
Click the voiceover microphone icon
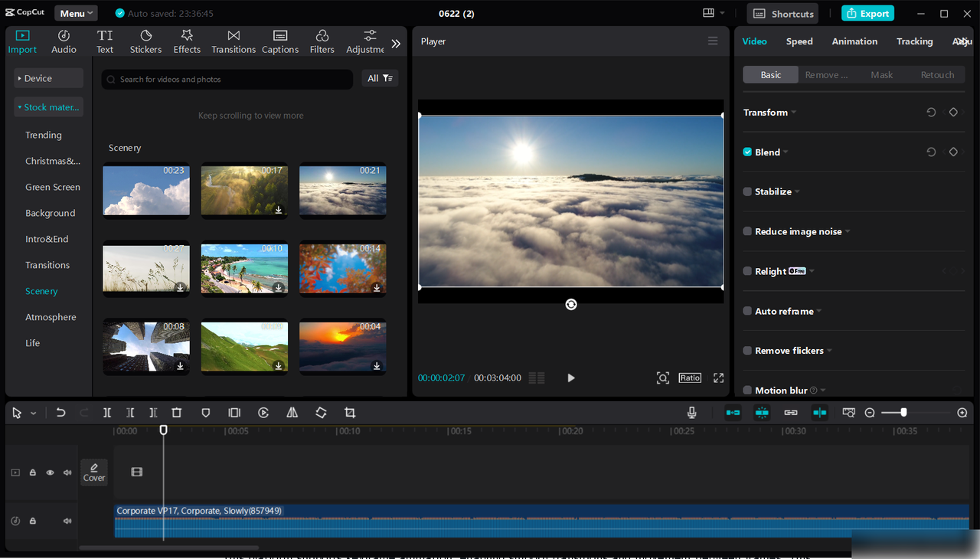pos(691,413)
